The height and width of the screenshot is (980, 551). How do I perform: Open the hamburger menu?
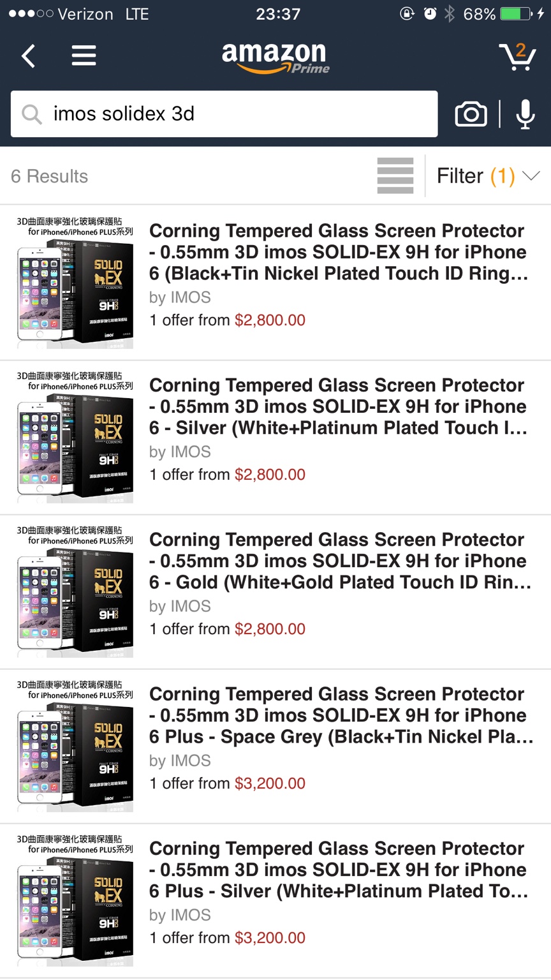(x=84, y=56)
